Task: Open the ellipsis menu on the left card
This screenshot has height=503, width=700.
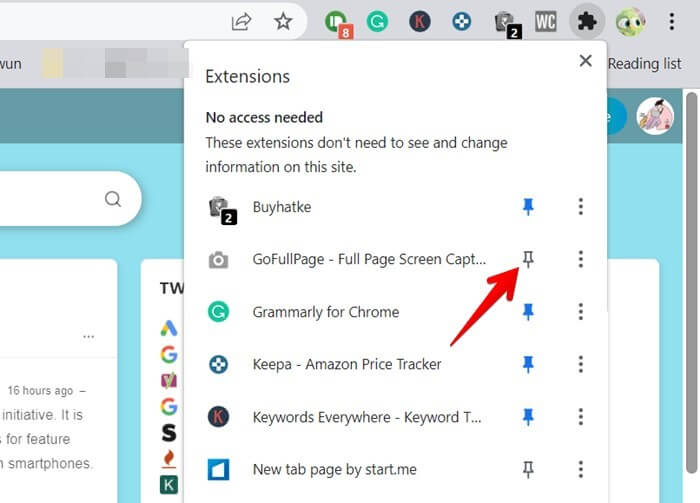Action: (x=88, y=336)
